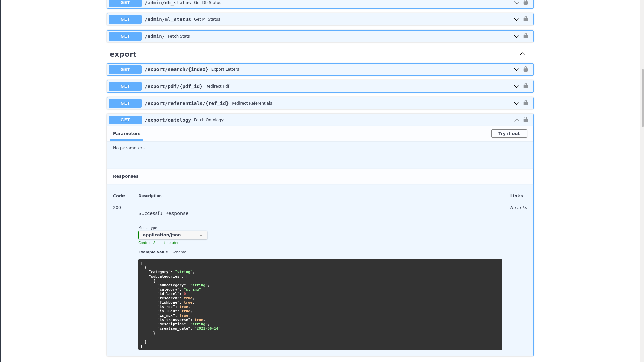The height and width of the screenshot is (362, 644).
Task: Click lock icon for /export/pdf/{pdf_id}
Action: click(x=526, y=86)
